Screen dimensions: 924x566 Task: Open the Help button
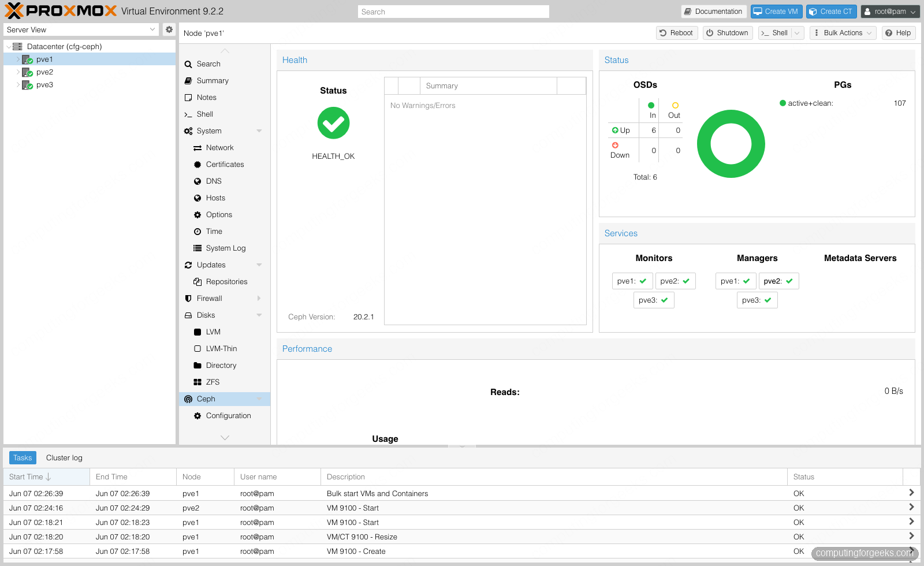coord(898,33)
